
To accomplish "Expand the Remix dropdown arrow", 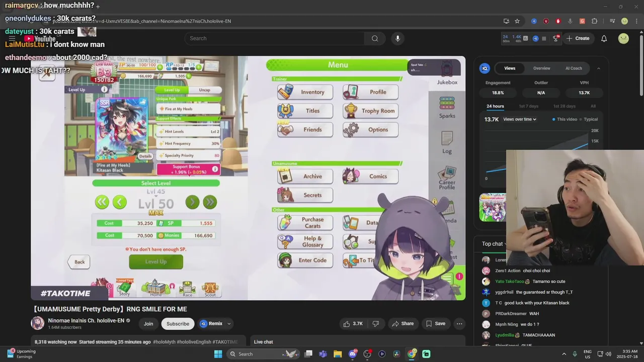I will [x=229, y=324].
